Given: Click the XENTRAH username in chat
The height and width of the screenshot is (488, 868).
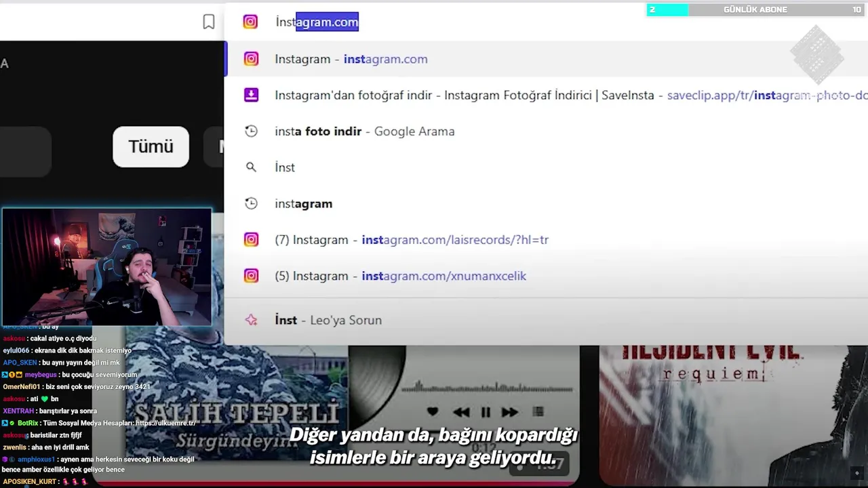Looking at the screenshot, I should (18, 411).
